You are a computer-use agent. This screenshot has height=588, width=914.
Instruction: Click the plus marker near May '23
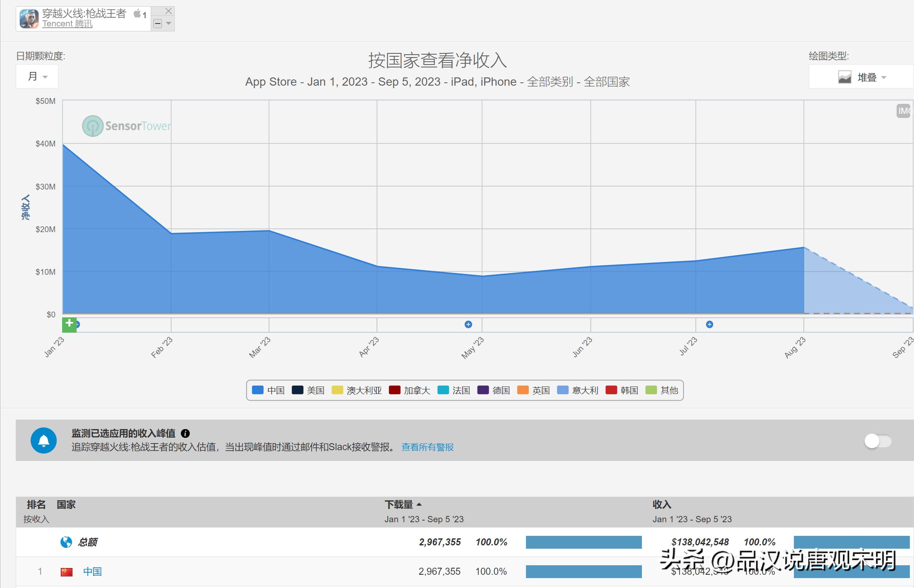tap(468, 324)
